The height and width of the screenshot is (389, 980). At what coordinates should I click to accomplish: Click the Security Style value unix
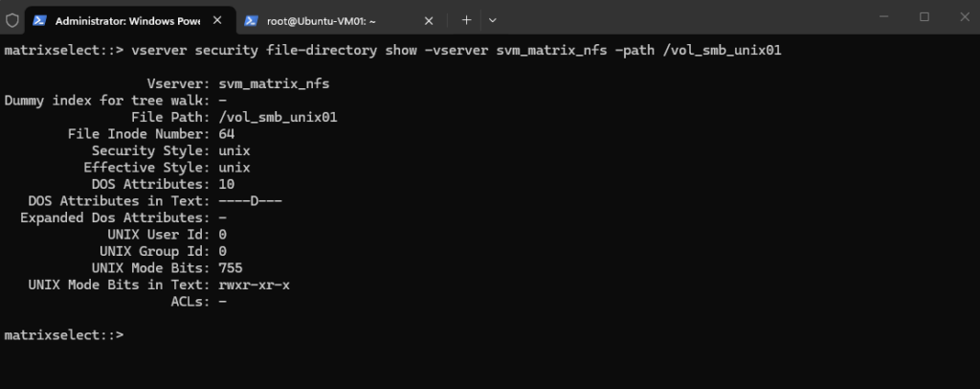pyautogui.click(x=234, y=150)
